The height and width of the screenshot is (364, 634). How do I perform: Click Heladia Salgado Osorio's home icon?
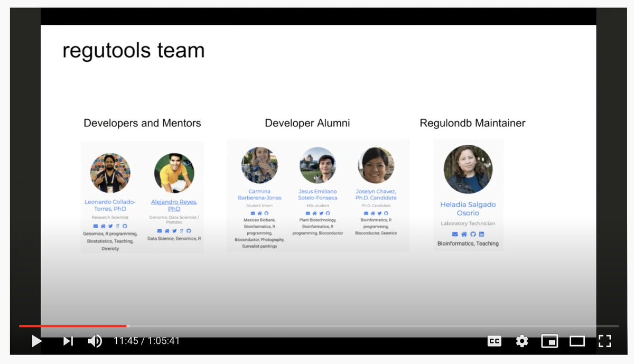[x=464, y=234]
